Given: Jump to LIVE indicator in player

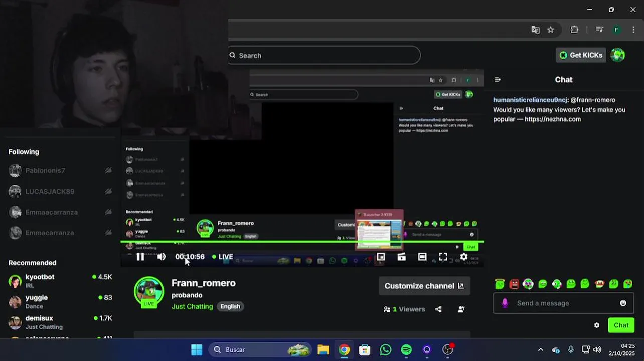Looking at the screenshot, I should pos(222,257).
